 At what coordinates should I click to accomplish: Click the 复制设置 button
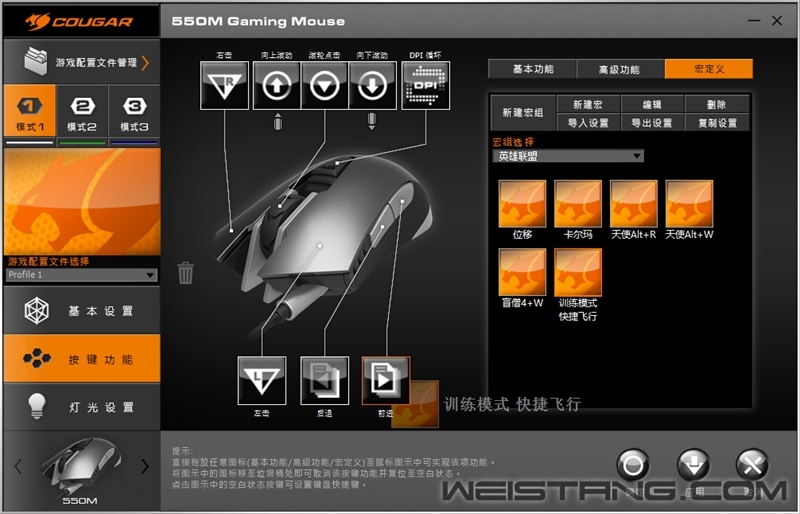pyautogui.click(x=717, y=123)
